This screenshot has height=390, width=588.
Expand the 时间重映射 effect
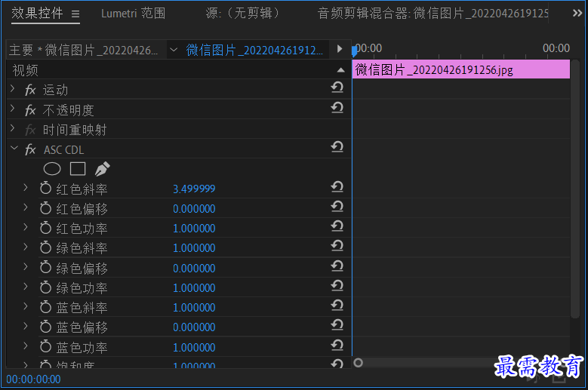pyautogui.click(x=13, y=128)
